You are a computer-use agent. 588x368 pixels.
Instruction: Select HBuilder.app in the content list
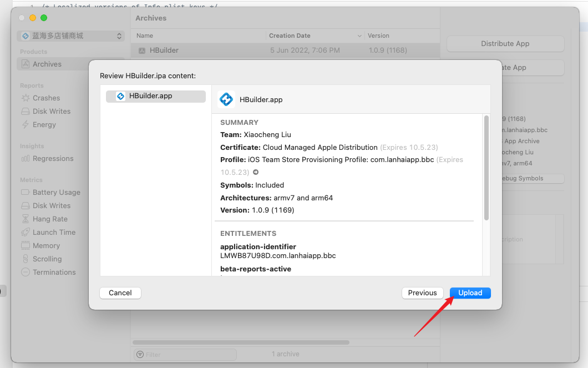[x=155, y=96]
